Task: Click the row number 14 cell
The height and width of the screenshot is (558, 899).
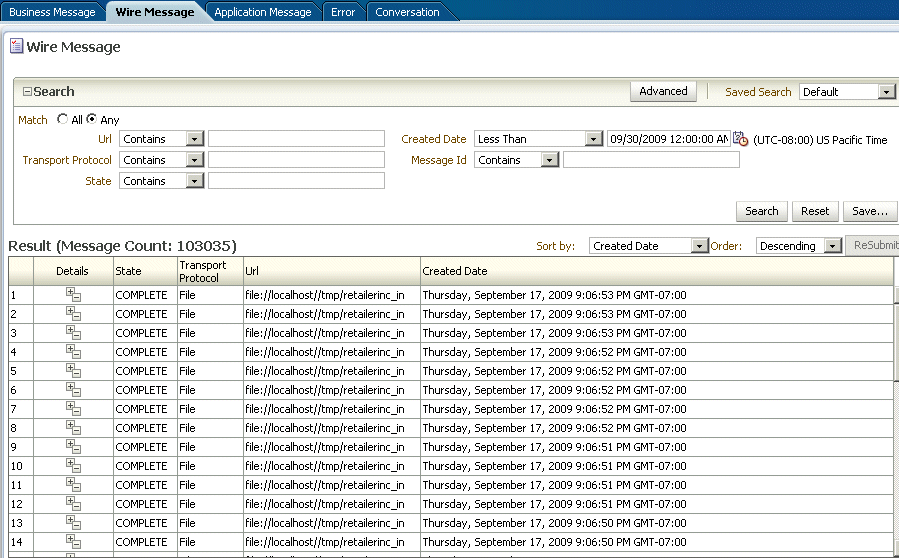Action: [21, 541]
